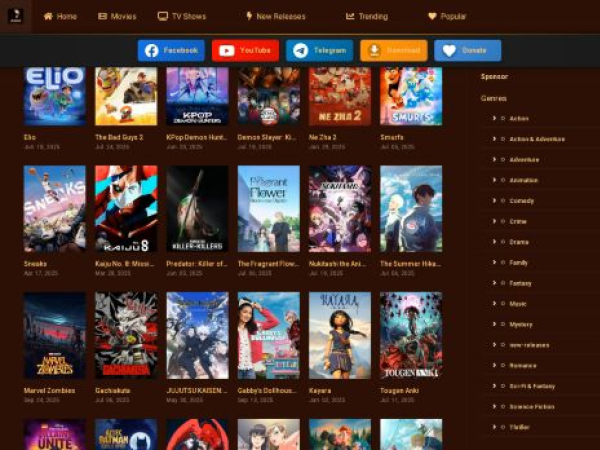Viewport: 600px width, 450px height.
Task: Click the Telegram paper plane icon
Action: click(300, 51)
